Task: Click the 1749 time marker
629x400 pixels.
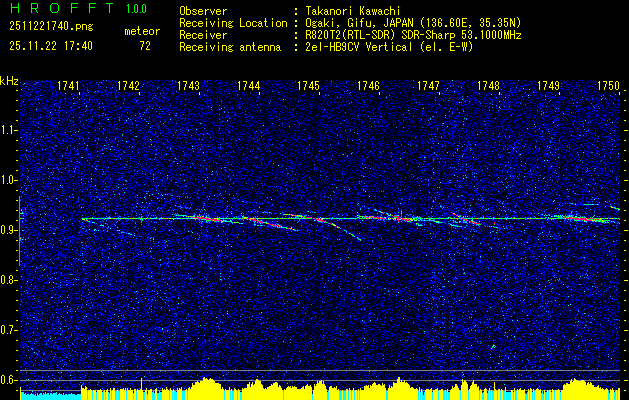Action: click(x=548, y=86)
